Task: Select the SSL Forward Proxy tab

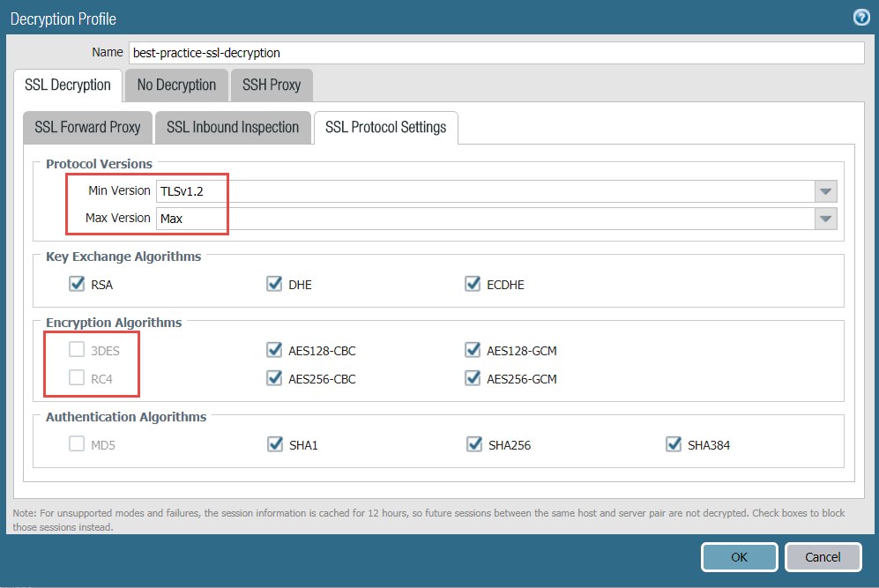Action: pyautogui.click(x=87, y=127)
